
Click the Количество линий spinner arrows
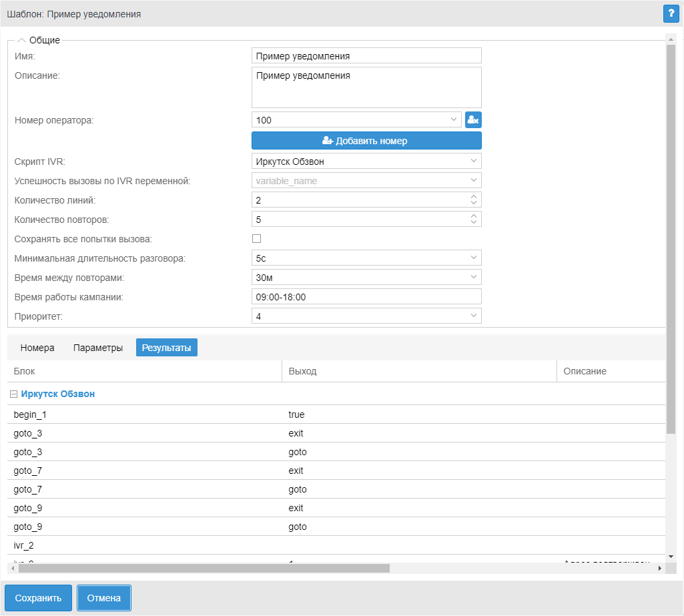[473, 200]
